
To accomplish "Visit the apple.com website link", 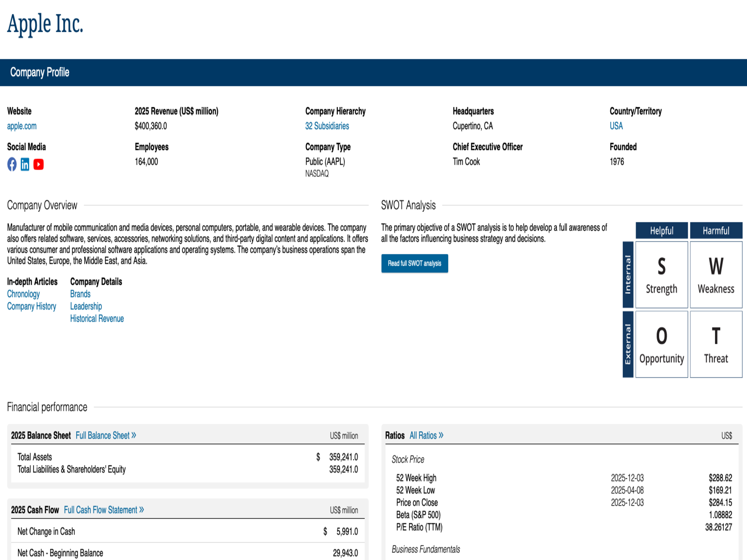I will pyautogui.click(x=22, y=126).
